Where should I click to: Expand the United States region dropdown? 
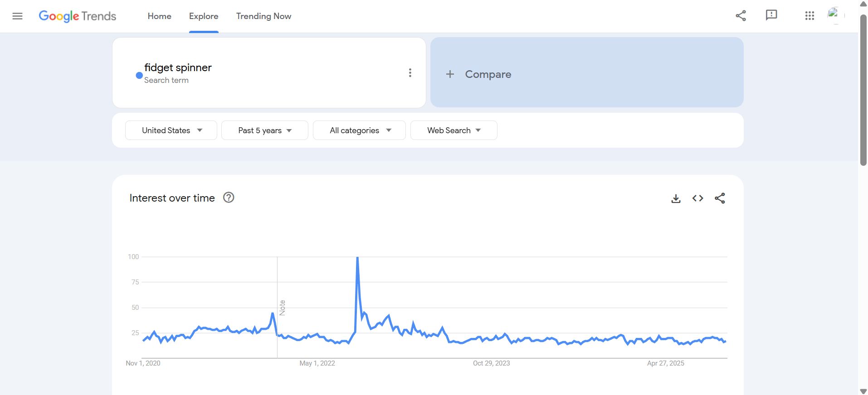(x=171, y=130)
